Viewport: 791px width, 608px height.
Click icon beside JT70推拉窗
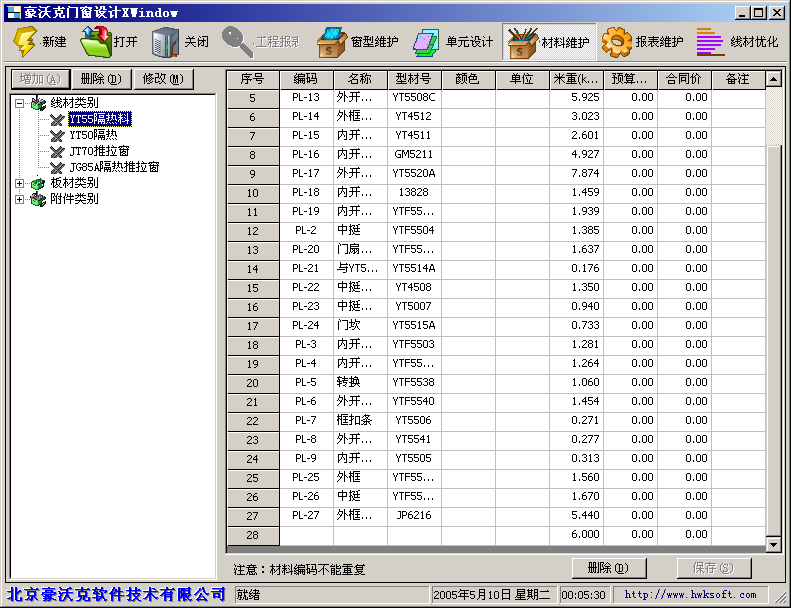click(57, 152)
